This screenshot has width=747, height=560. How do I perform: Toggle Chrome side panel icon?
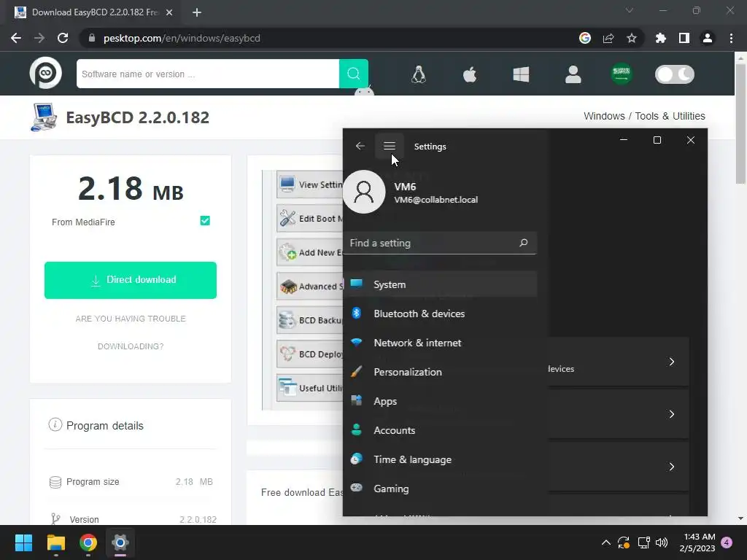tap(684, 38)
